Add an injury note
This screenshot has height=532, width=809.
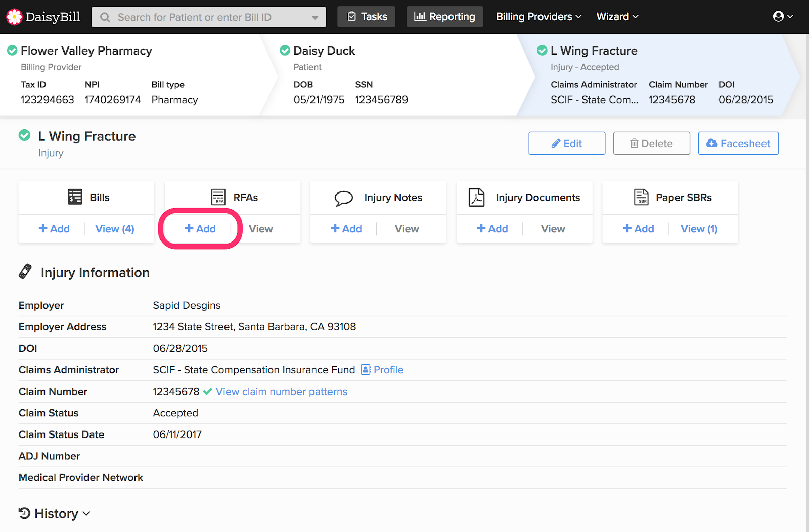click(346, 229)
